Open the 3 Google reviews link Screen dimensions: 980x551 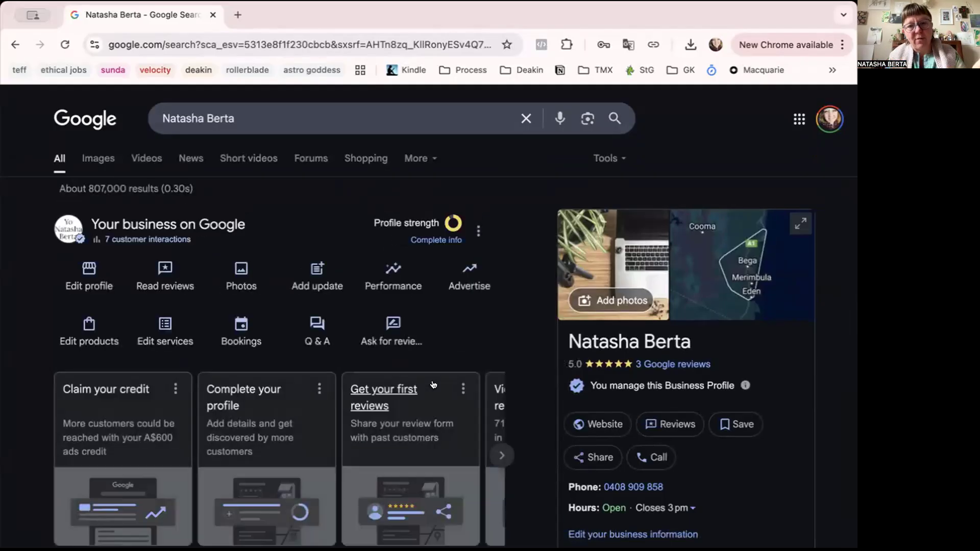(x=673, y=364)
